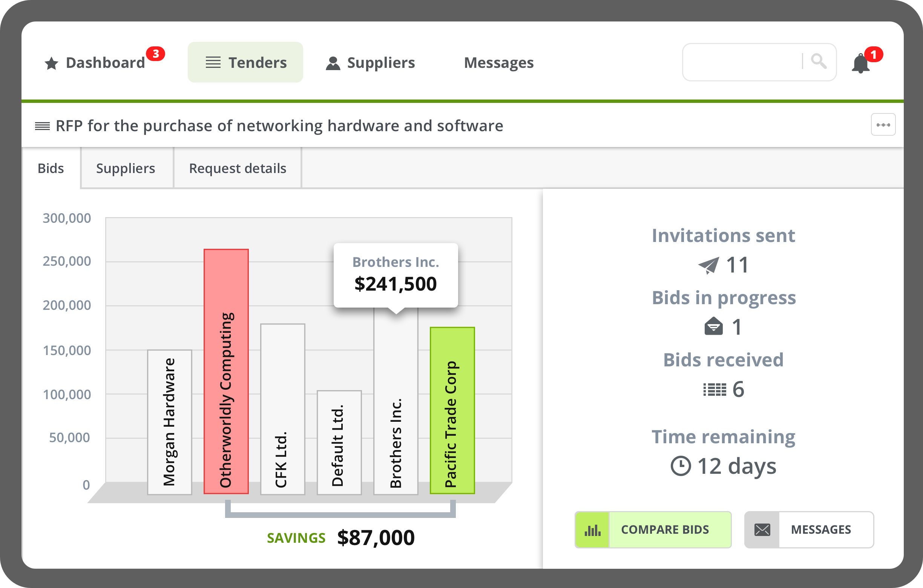Click the search magnifier icon

[x=818, y=61]
